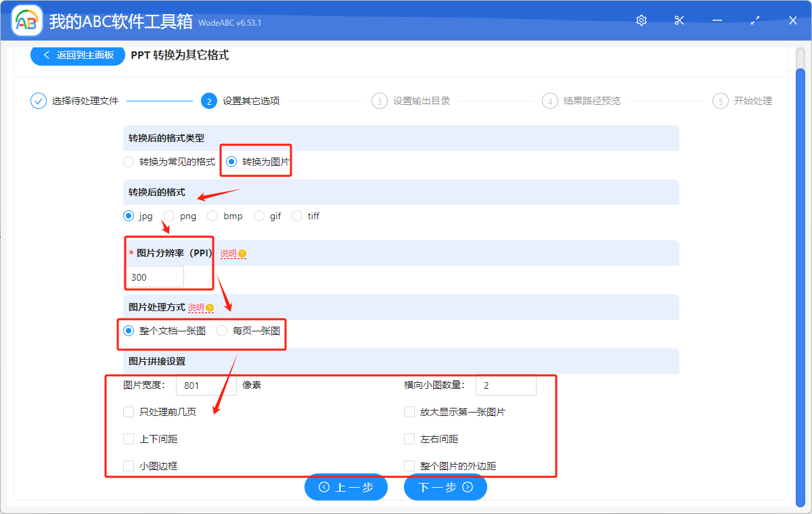This screenshot has height=514, width=812.
Task: Click the 下一步 button
Action: click(445, 487)
